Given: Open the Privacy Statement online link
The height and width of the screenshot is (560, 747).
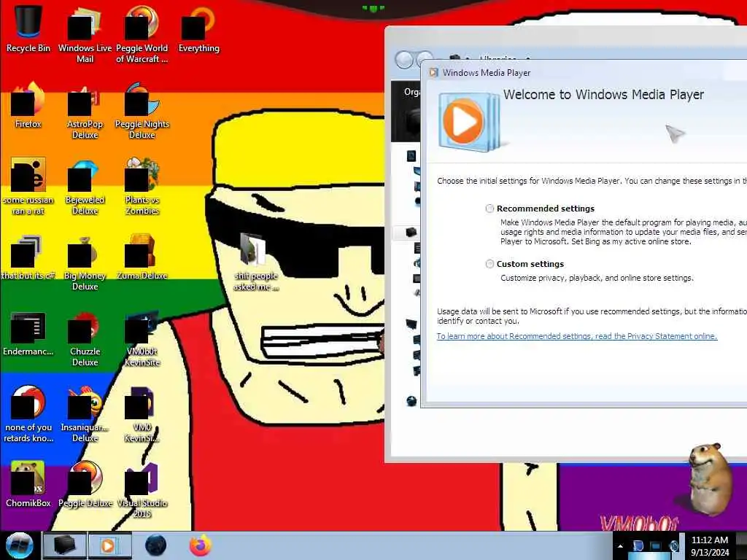Looking at the screenshot, I should point(577,336).
